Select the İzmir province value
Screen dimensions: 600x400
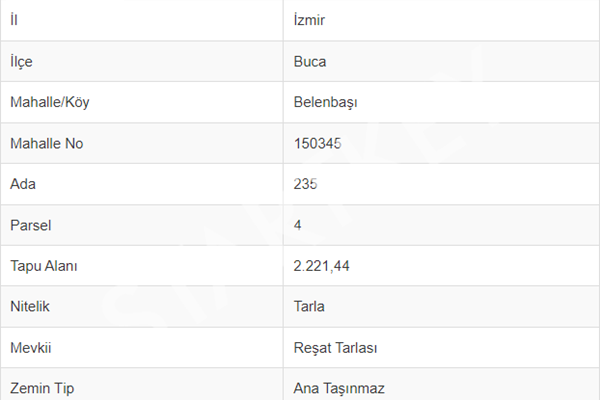[x=309, y=20]
